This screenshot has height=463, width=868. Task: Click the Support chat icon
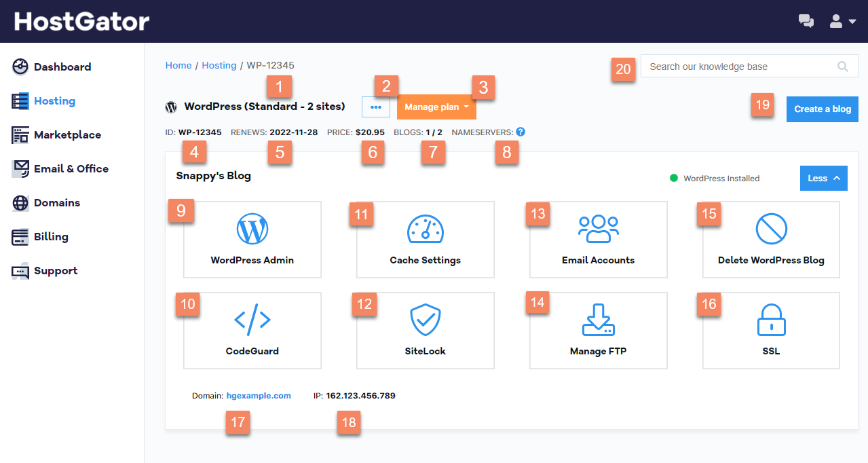(x=20, y=271)
